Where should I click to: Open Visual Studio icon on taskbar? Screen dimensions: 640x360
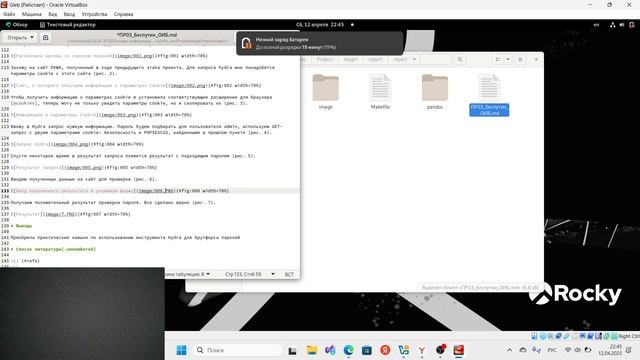click(330, 350)
